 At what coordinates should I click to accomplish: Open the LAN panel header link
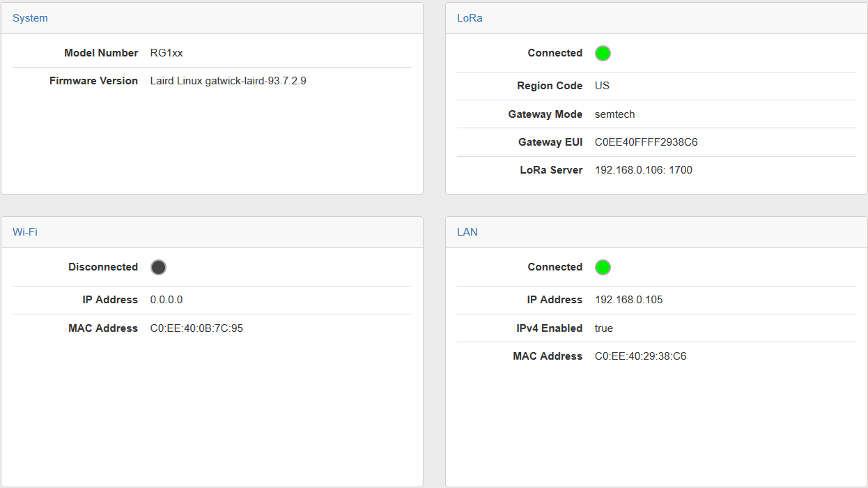[x=467, y=232]
